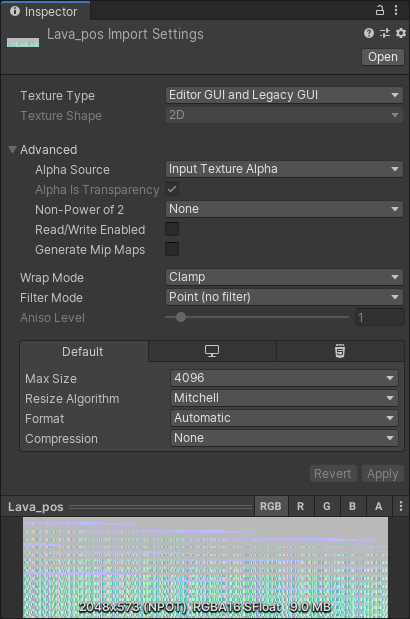Click the Read/Write Enabled label

click(90, 230)
